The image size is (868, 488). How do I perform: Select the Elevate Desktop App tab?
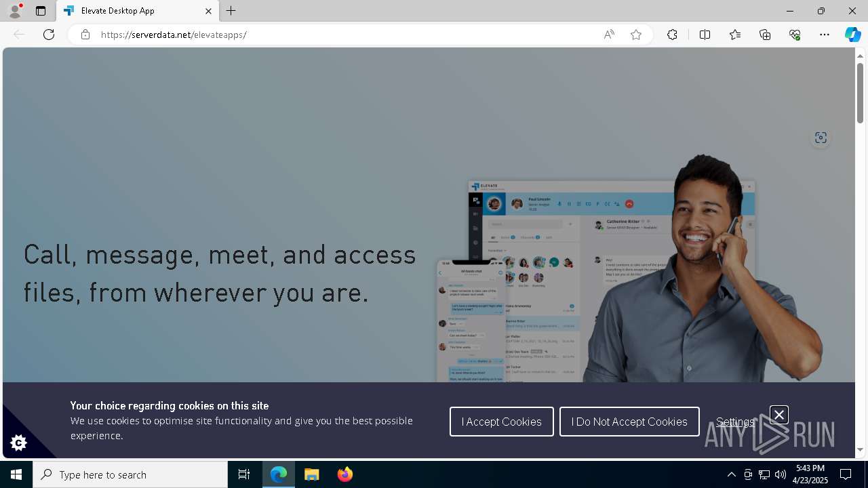click(x=138, y=11)
